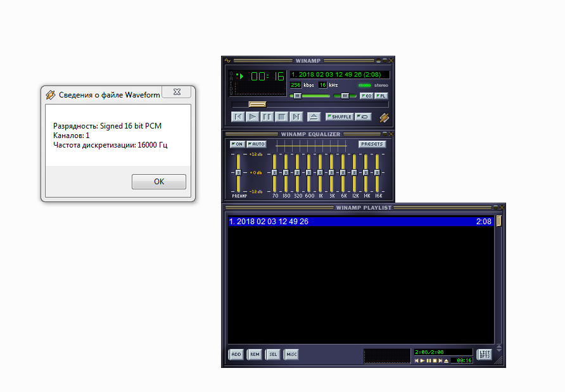This screenshot has height=392, width=565.
Task: Minimize the Winamp main window
Action: click(x=378, y=61)
